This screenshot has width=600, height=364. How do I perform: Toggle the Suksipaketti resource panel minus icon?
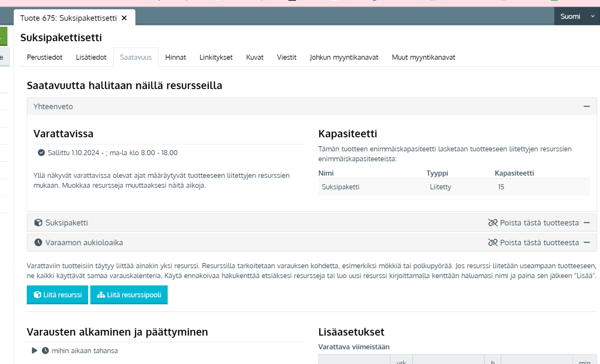click(x=587, y=223)
